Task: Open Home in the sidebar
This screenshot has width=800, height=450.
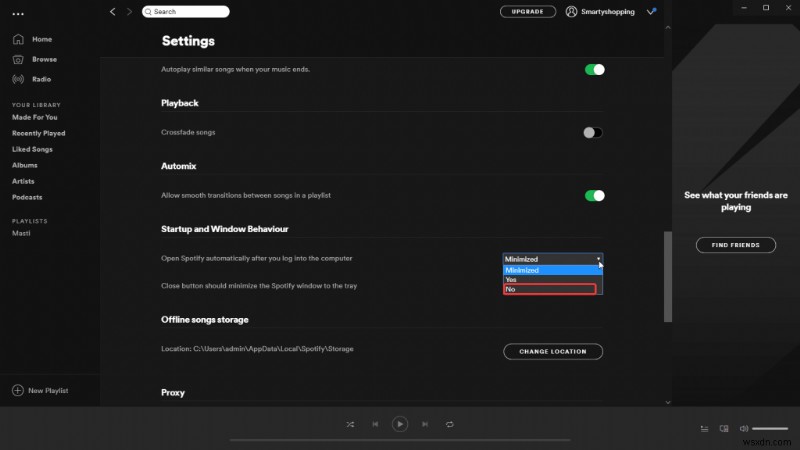Action: (x=42, y=39)
